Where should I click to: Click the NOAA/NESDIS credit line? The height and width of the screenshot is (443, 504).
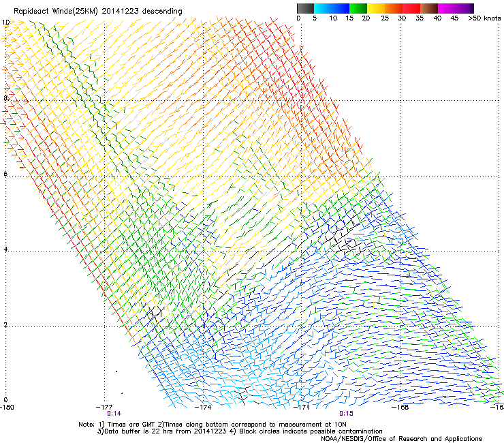click(x=401, y=439)
